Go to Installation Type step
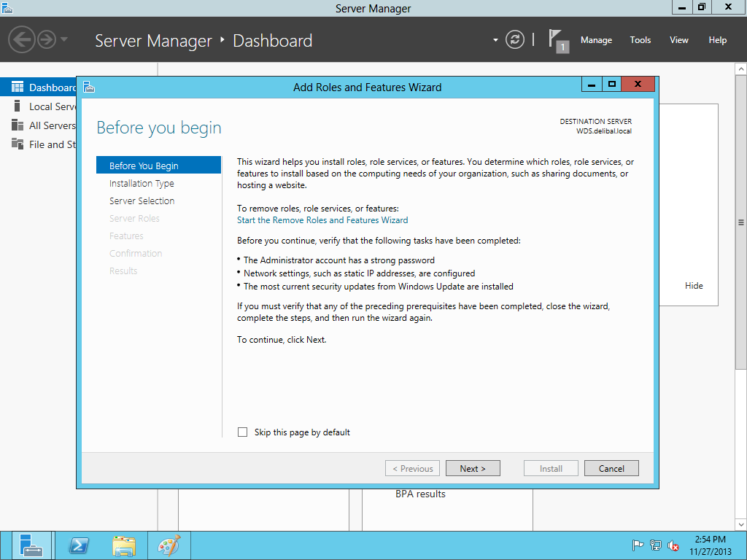 142,184
